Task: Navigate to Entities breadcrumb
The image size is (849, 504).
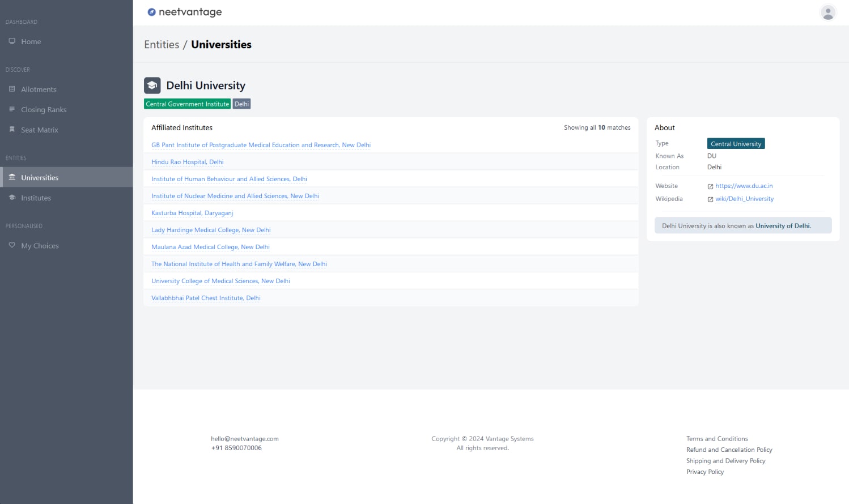Action: pyautogui.click(x=162, y=45)
